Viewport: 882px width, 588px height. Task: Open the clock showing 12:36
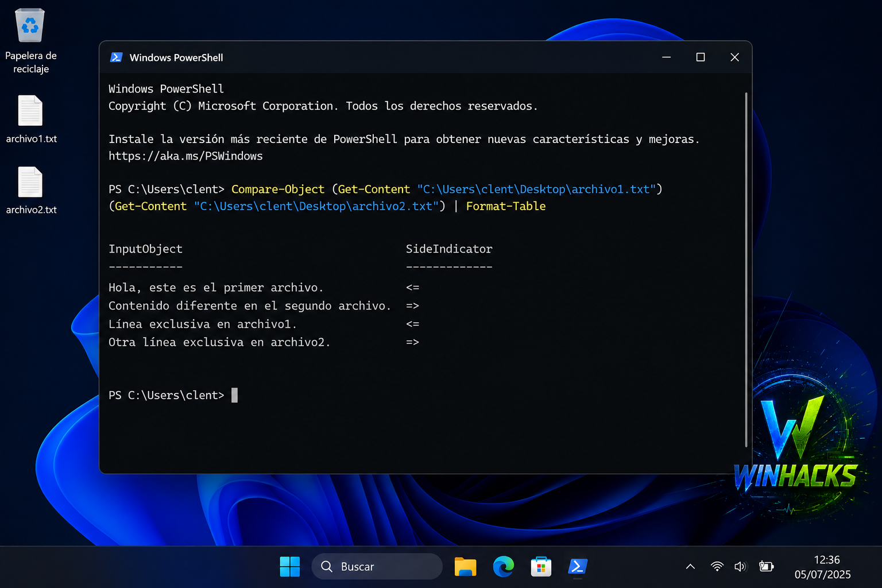point(826,560)
